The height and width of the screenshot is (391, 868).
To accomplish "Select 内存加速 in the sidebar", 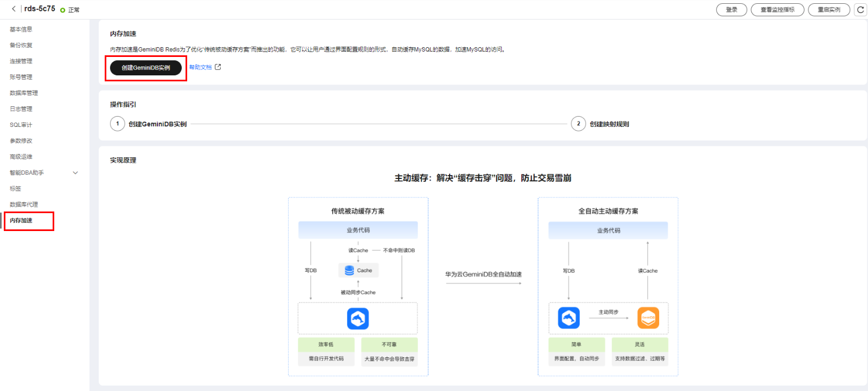I will point(21,221).
